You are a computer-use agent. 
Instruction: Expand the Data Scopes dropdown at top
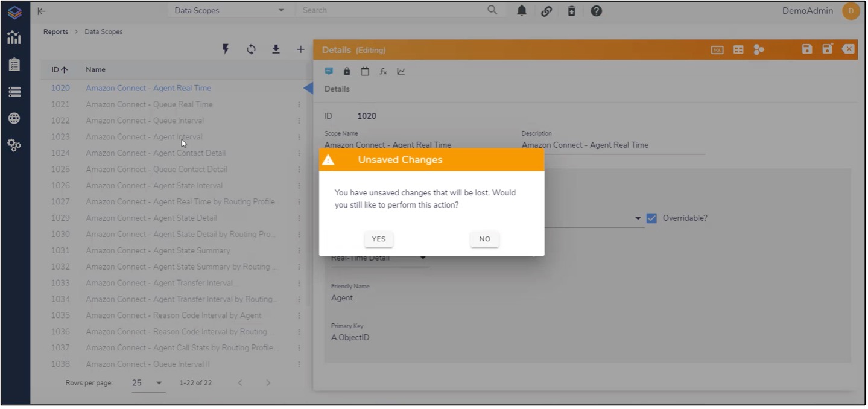pos(229,10)
